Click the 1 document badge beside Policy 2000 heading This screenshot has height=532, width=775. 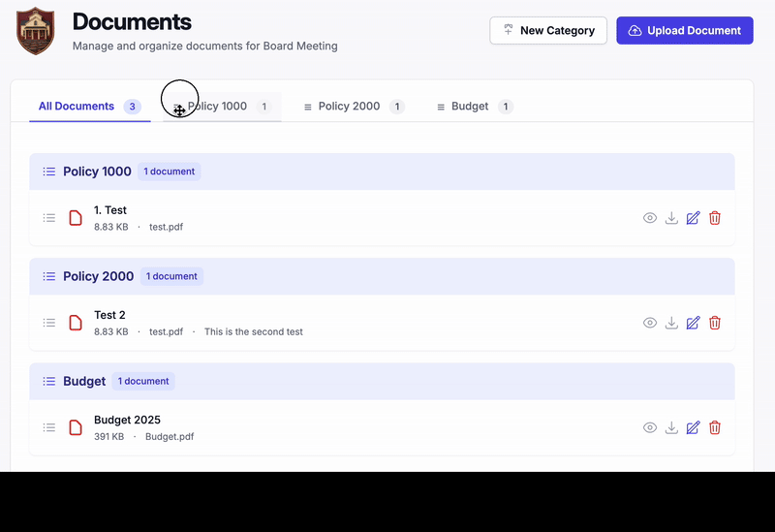point(171,276)
